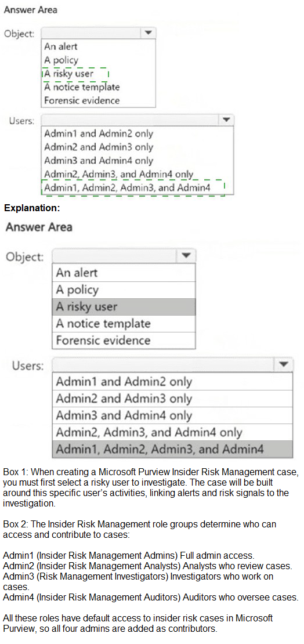The width and height of the screenshot is (304, 644).
Task: Choose 'Admin2 and Admin3 only' in top list
Action: [98, 147]
